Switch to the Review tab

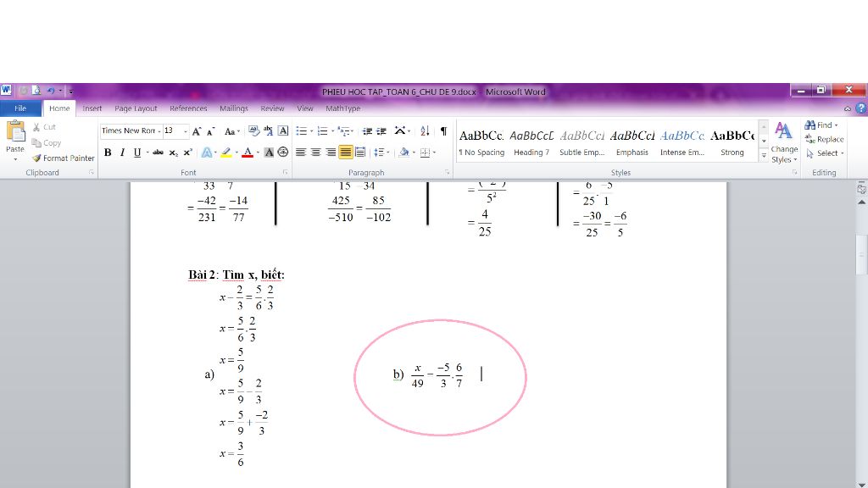coord(272,108)
